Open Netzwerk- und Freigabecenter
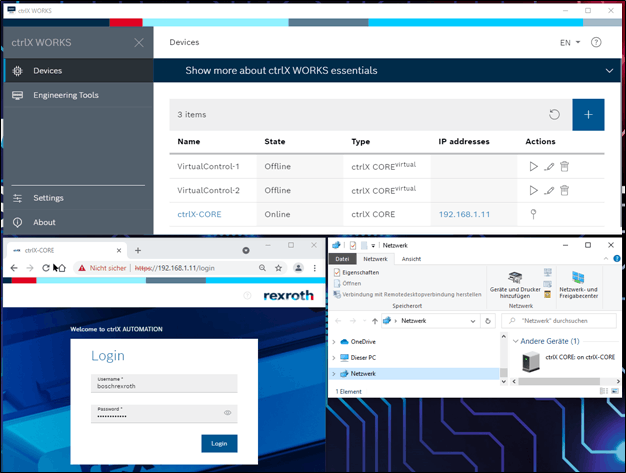626x473 pixels. tap(578, 285)
